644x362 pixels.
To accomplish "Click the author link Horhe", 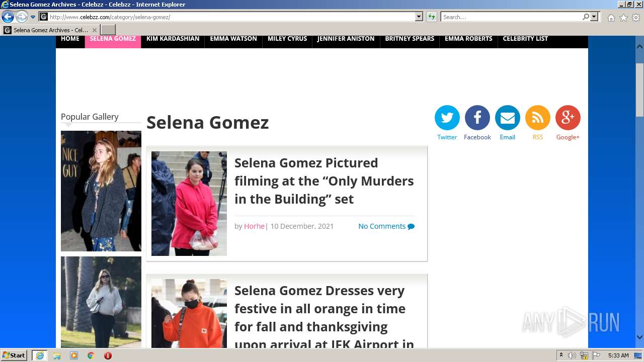I will (254, 226).
